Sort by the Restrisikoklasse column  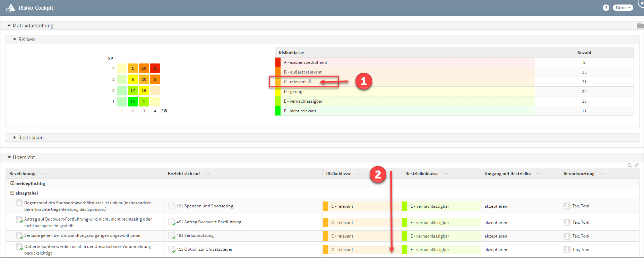(446, 174)
